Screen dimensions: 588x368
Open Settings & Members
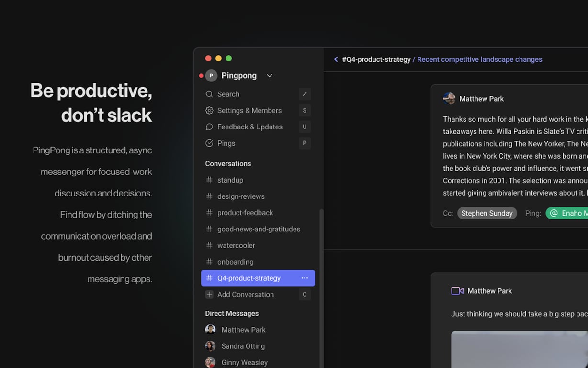(258, 111)
